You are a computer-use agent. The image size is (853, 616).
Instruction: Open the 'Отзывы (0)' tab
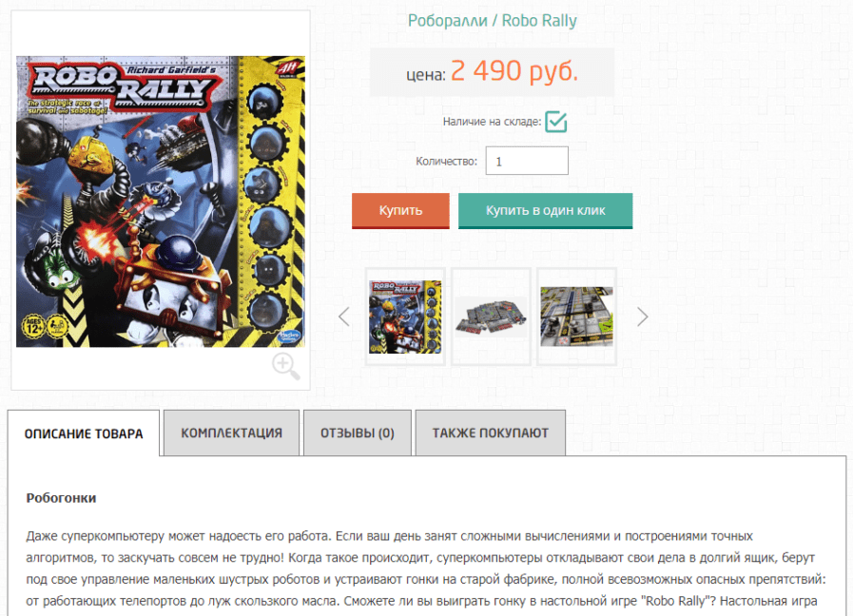coord(358,433)
